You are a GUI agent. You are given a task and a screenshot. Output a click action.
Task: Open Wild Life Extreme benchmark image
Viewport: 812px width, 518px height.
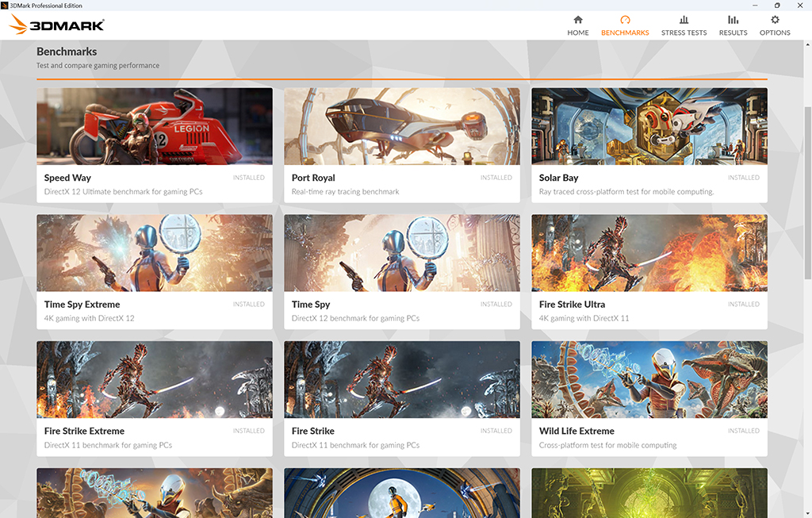pos(649,380)
